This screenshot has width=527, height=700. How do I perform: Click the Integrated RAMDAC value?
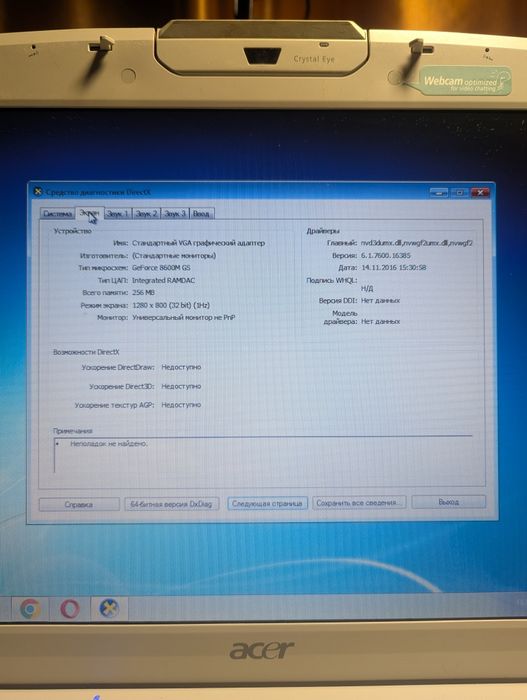point(163,280)
